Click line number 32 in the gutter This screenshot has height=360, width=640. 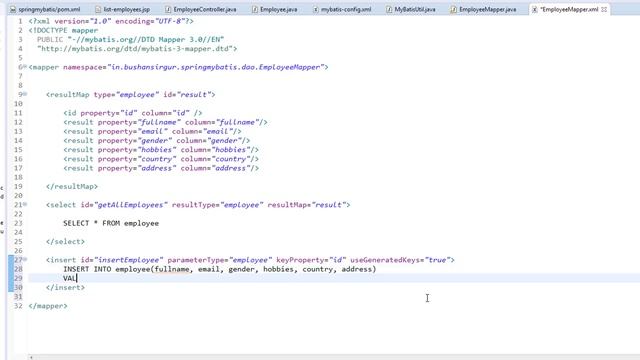[x=18, y=306]
